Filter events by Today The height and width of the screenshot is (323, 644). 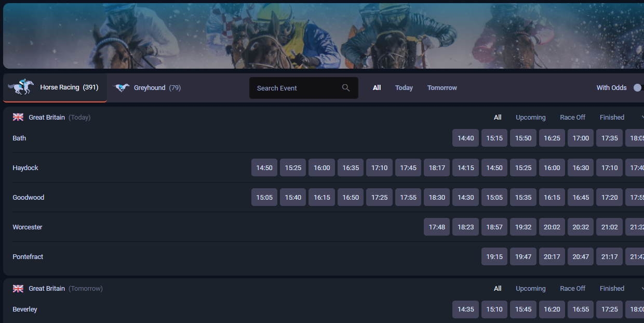pos(404,88)
